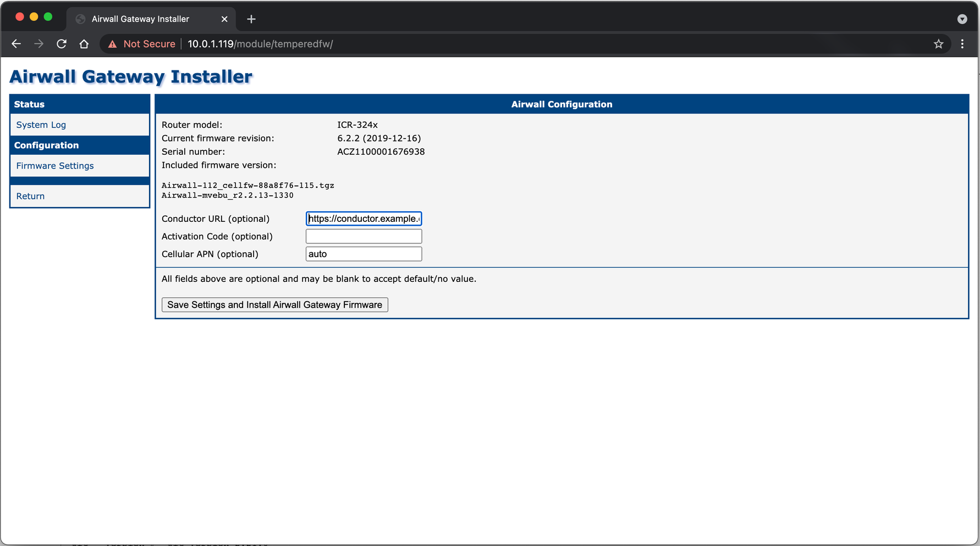
Task: Click the yellow minimize window button
Action: [x=34, y=17]
